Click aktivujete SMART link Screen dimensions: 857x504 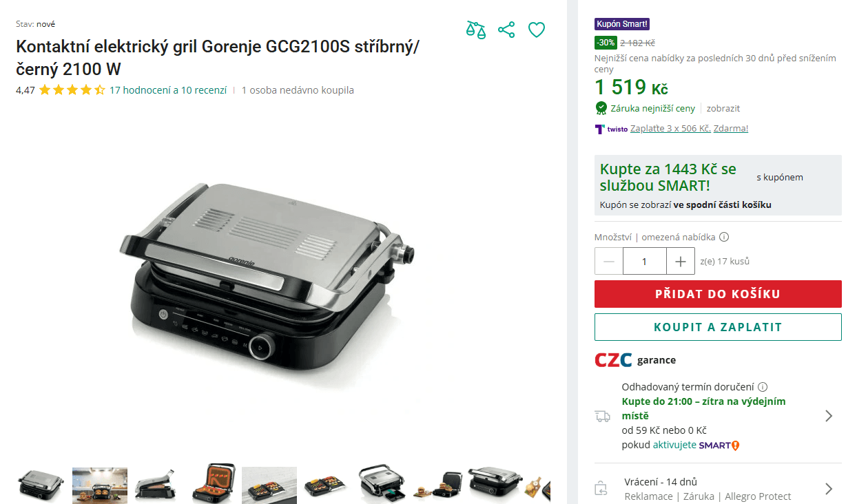(x=696, y=445)
